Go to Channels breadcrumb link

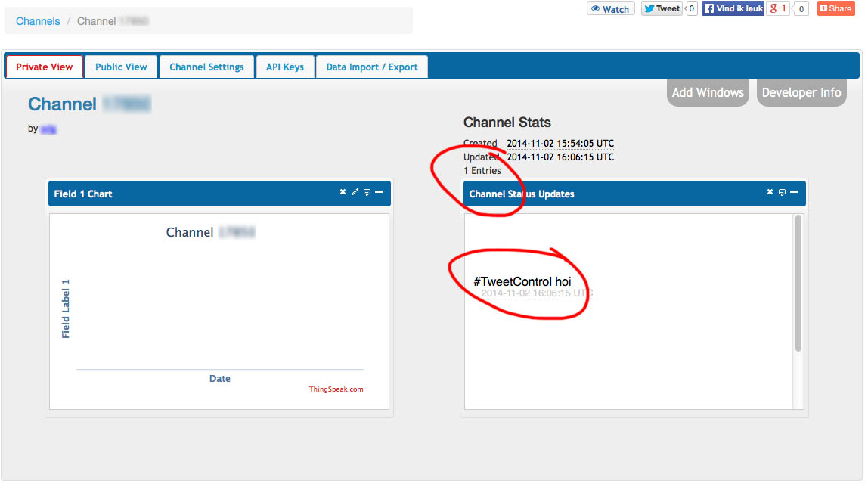pyautogui.click(x=38, y=21)
